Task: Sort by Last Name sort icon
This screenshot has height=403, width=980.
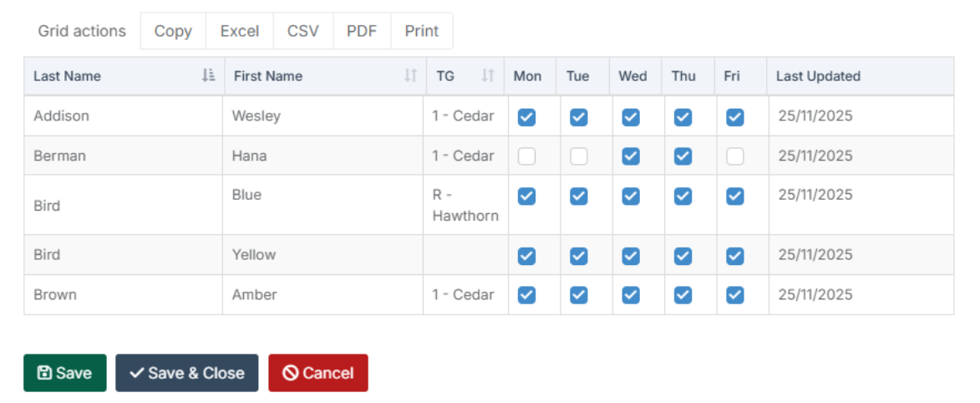Action: pos(208,75)
